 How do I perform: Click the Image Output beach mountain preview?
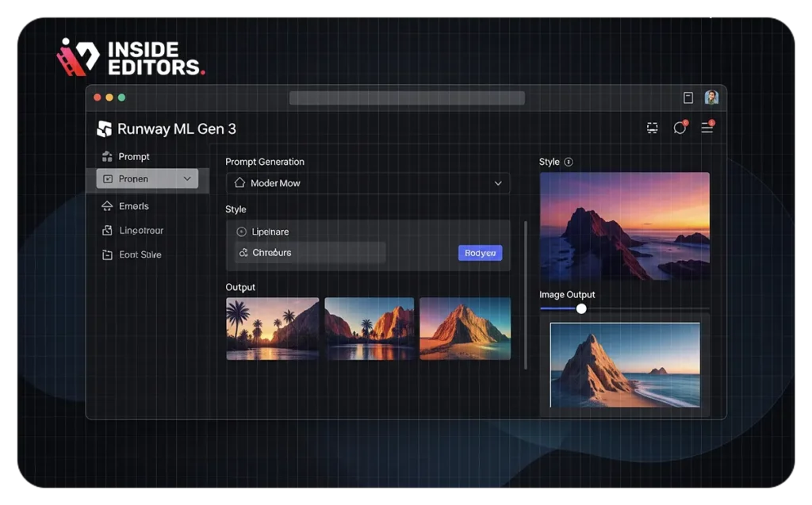(625, 365)
